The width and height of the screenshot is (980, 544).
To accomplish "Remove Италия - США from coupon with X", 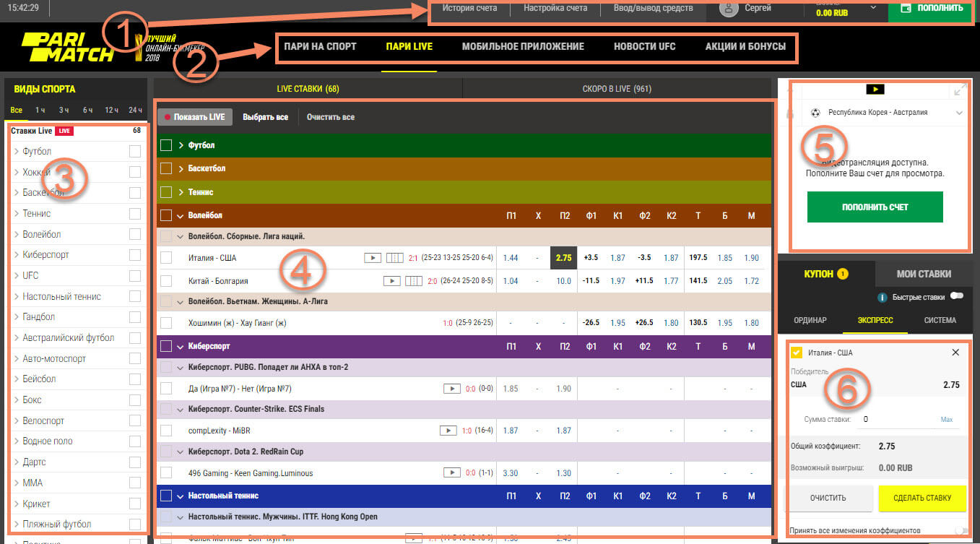I will coord(956,353).
